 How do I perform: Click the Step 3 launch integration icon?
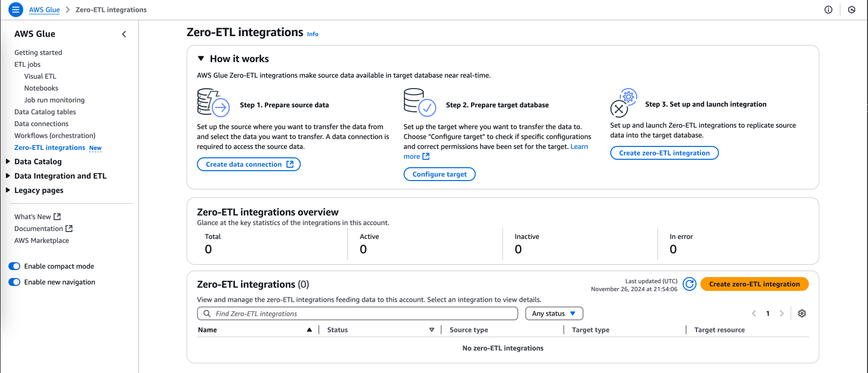tap(624, 103)
